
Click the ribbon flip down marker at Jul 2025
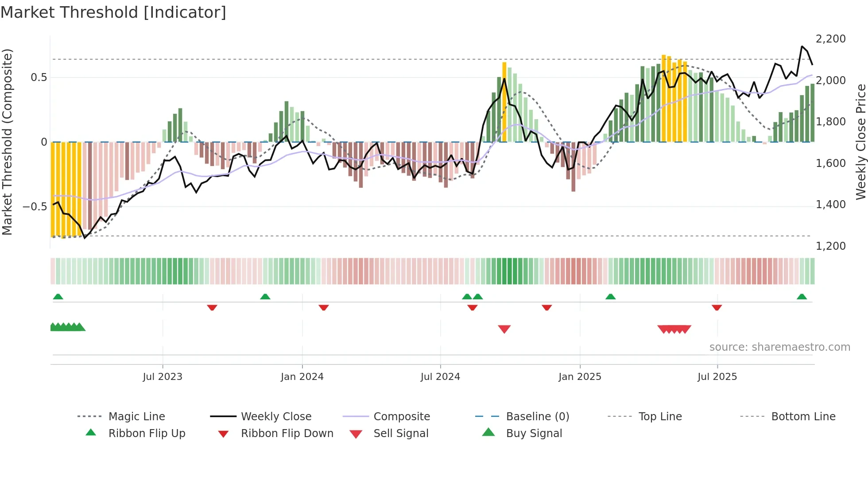click(717, 307)
